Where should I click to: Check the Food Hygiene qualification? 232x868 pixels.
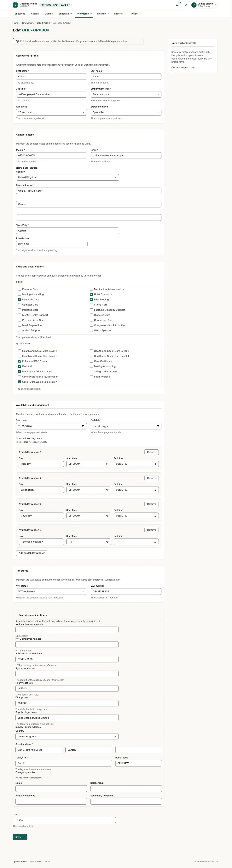pyautogui.click(x=91, y=377)
